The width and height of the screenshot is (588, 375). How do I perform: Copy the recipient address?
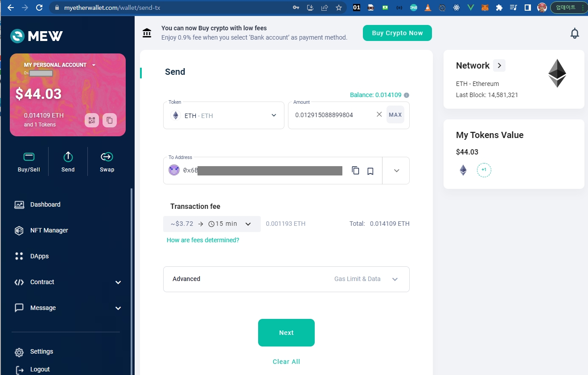point(355,171)
